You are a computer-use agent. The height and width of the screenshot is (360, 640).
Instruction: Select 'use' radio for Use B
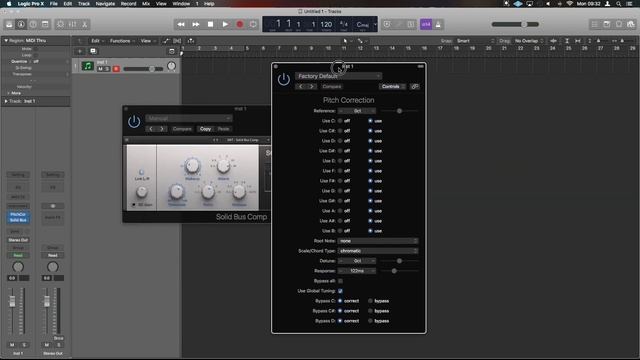pyautogui.click(x=370, y=231)
